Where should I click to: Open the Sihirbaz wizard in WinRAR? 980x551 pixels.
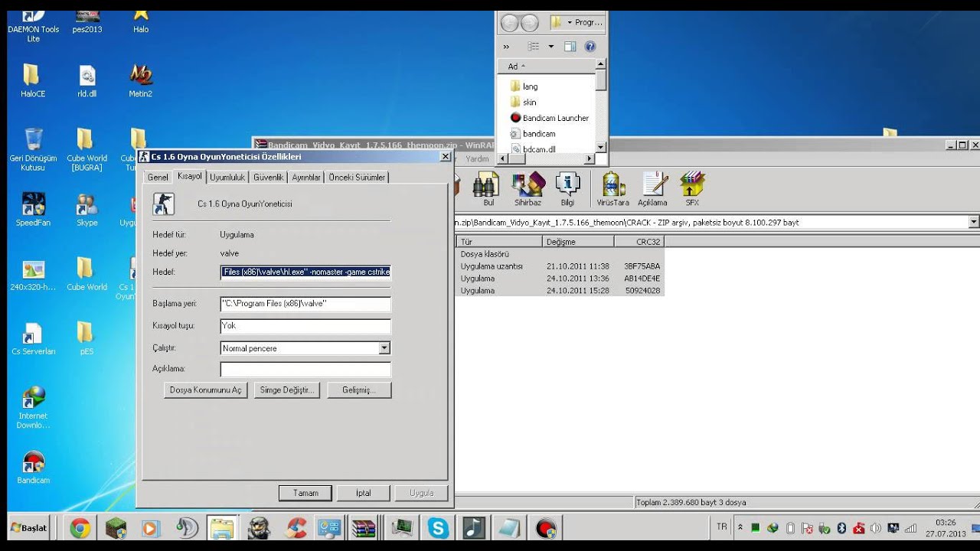(x=528, y=188)
